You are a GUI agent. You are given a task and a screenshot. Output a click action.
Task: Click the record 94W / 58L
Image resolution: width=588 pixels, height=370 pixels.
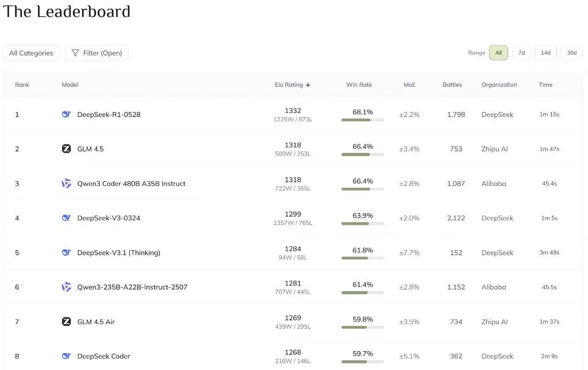(293, 258)
